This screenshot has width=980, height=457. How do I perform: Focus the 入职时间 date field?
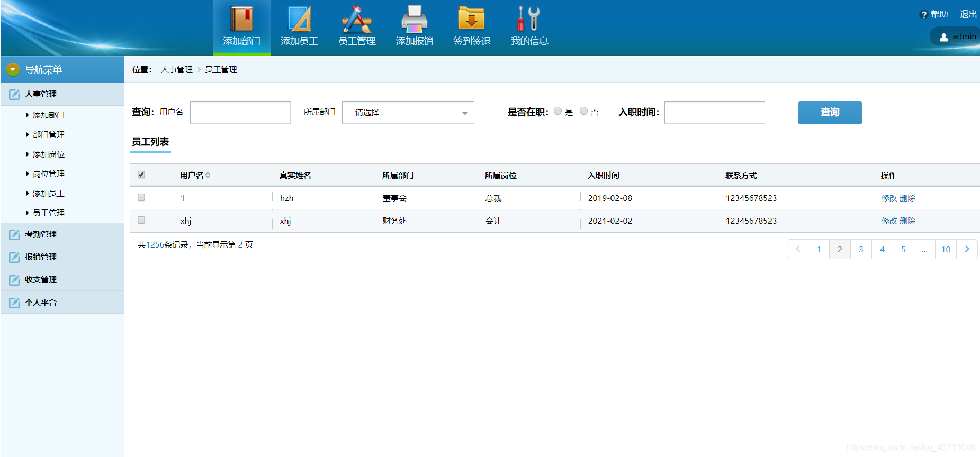(715, 112)
